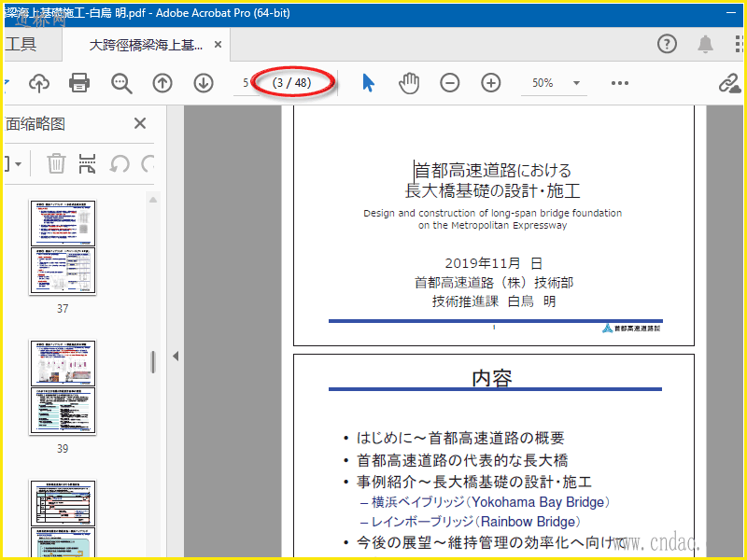Select the arrow selection tool

coord(368,83)
